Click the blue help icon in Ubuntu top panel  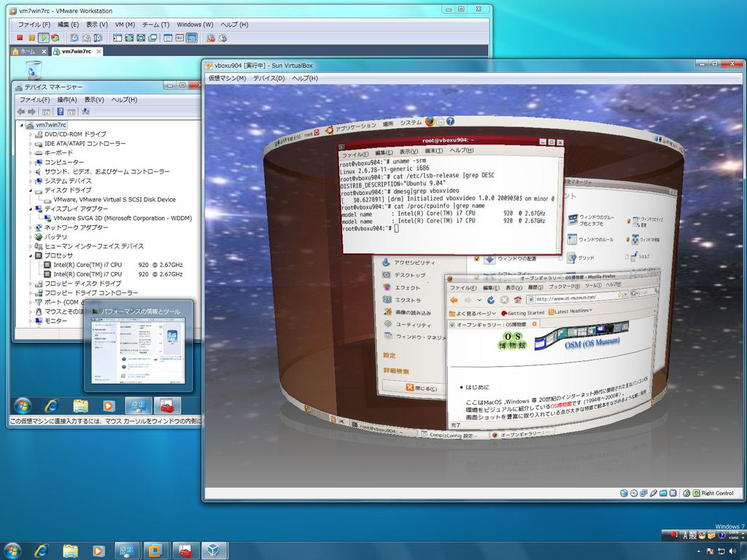[x=450, y=122]
